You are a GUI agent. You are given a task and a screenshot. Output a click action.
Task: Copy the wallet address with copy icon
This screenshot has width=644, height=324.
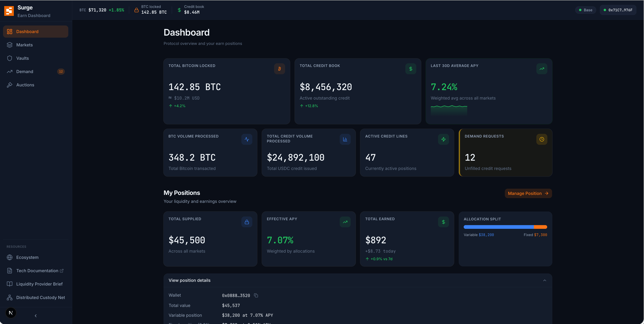coord(256,295)
